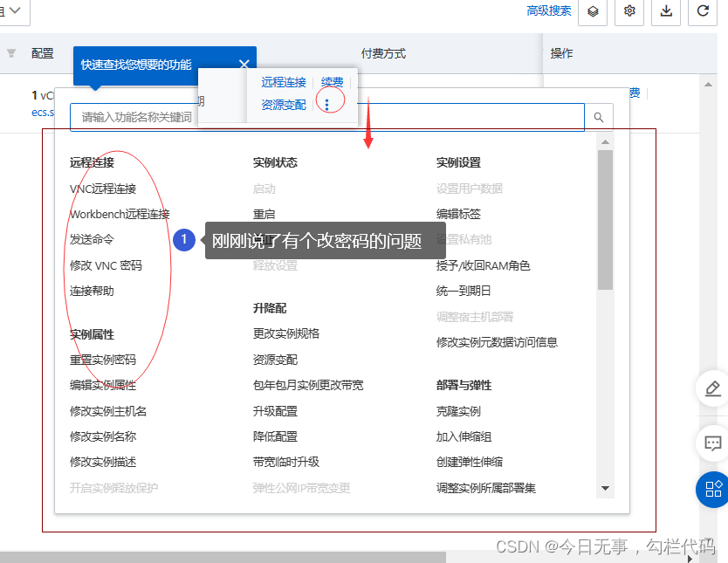Choose 编辑实例属性 entry
Image resolution: width=728 pixels, height=563 pixels.
coord(103,385)
